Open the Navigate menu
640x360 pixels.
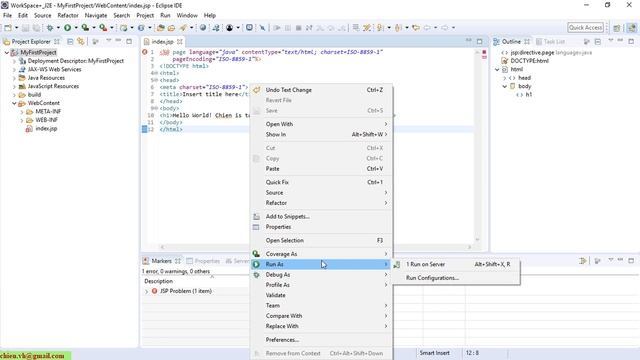tap(96, 16)
